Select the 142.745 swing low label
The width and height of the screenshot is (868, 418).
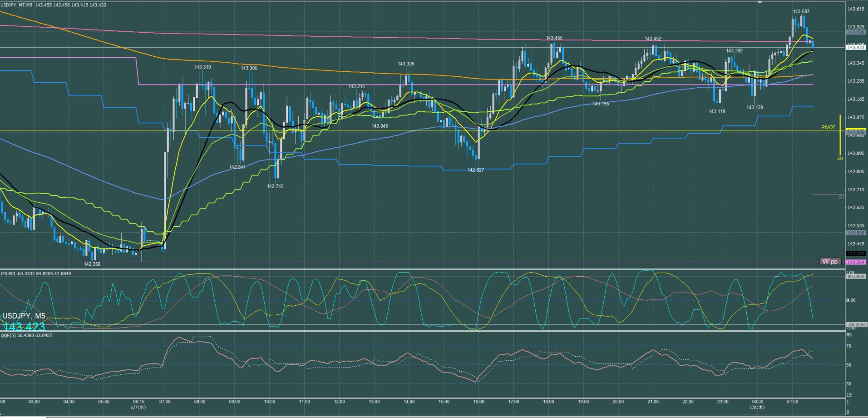tap(275, 186)
